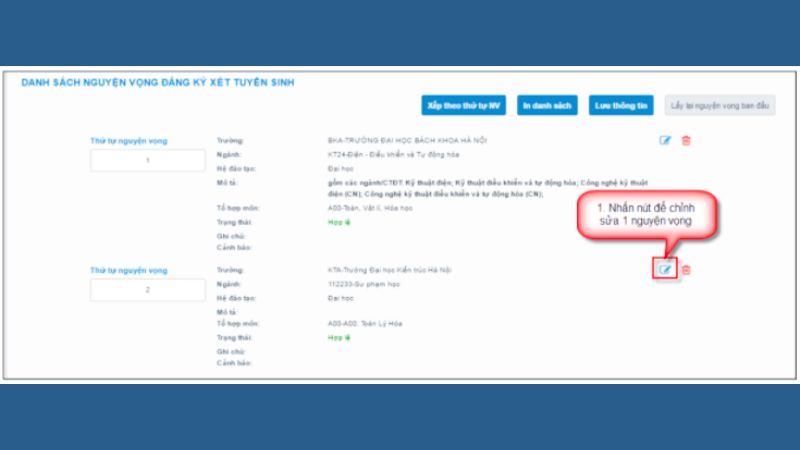Click the second 'Thứ tự nguyện vọng' label
800x450 pixels.
coord(128,270)
